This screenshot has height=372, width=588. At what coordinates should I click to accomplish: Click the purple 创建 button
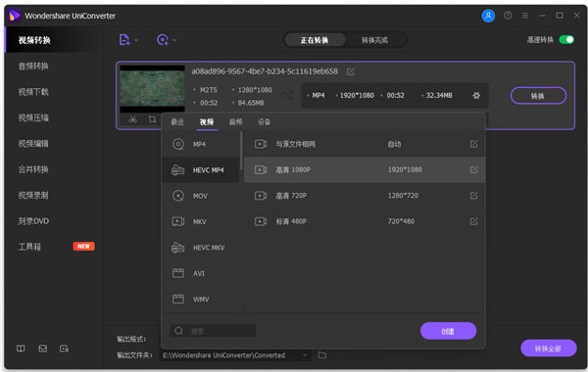tap(448, 331)
